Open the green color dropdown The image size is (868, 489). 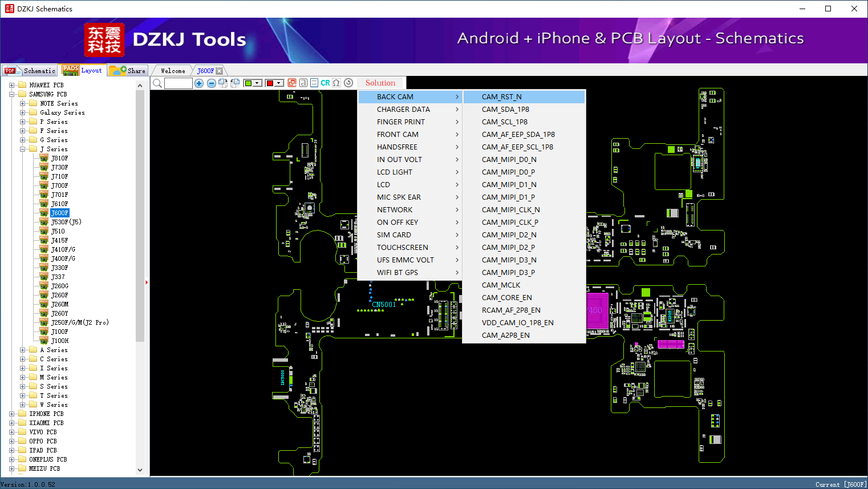pos(257,83)
